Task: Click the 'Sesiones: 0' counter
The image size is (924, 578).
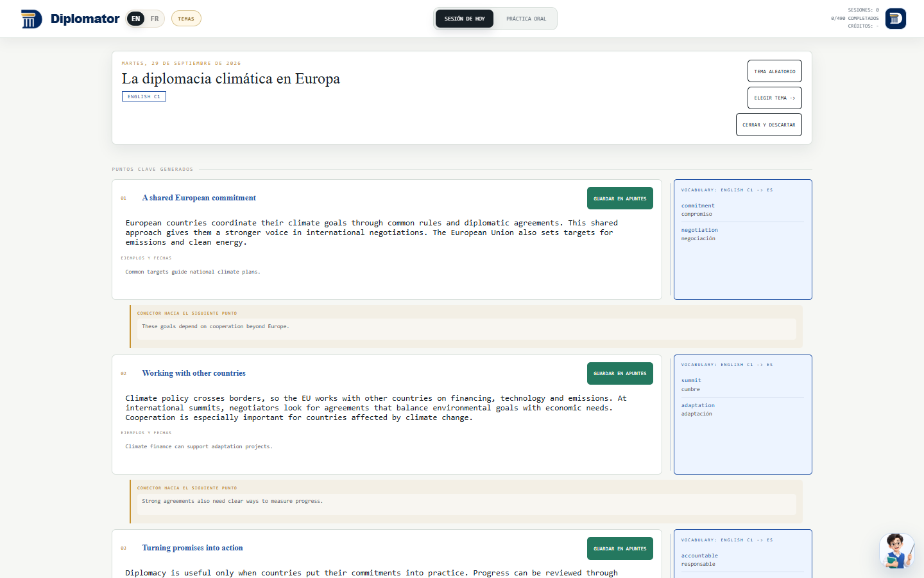Action: [863, 10]
